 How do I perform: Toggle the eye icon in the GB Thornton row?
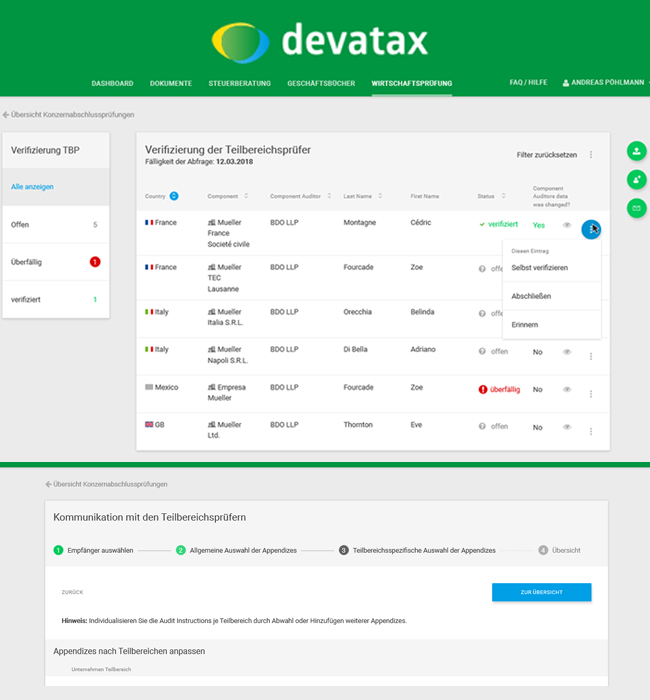567,427
